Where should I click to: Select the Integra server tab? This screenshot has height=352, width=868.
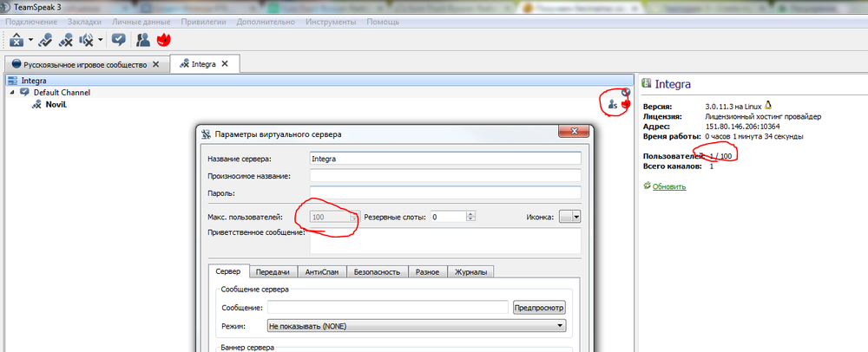pyautogui.click(x=205, y=63)
